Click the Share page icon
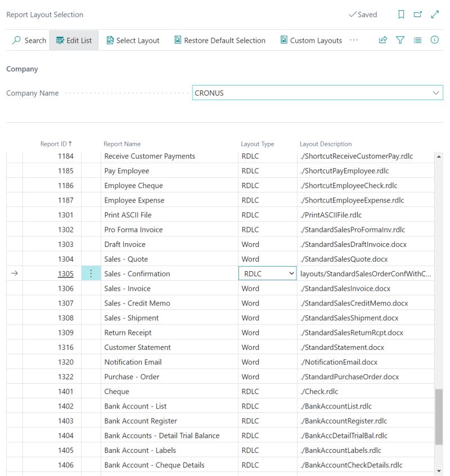 (x=382, y=41)
